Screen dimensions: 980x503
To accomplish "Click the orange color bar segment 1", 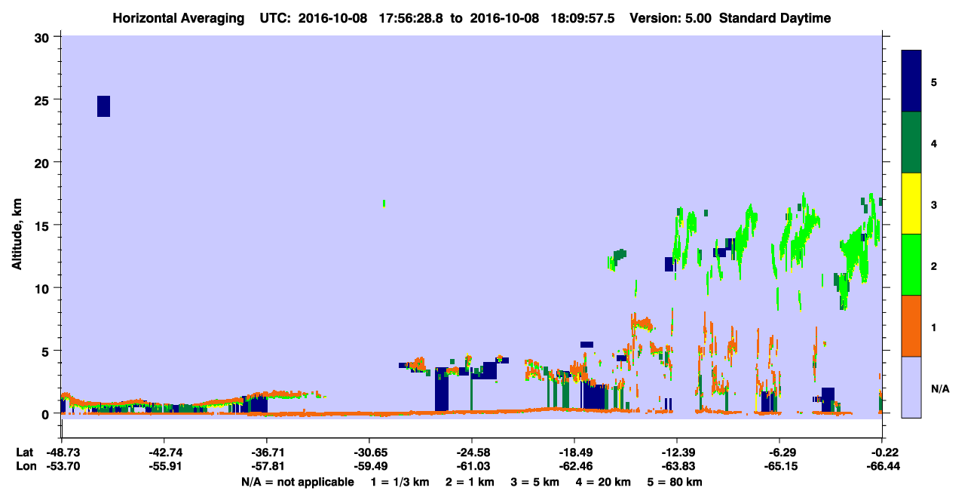I will pos(911,326).
